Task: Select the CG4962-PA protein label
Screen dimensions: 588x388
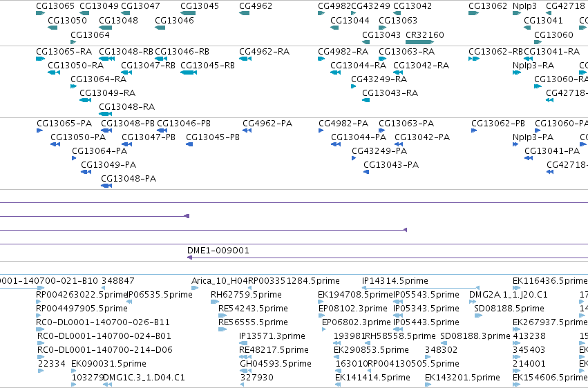Action: pos(267,123)
